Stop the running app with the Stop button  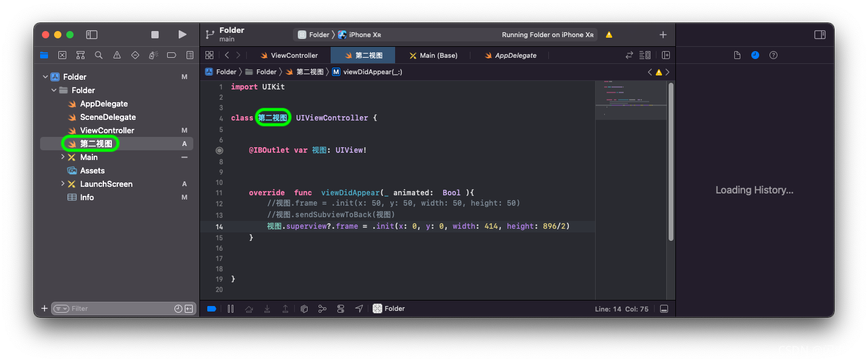[x=155, y=35]
